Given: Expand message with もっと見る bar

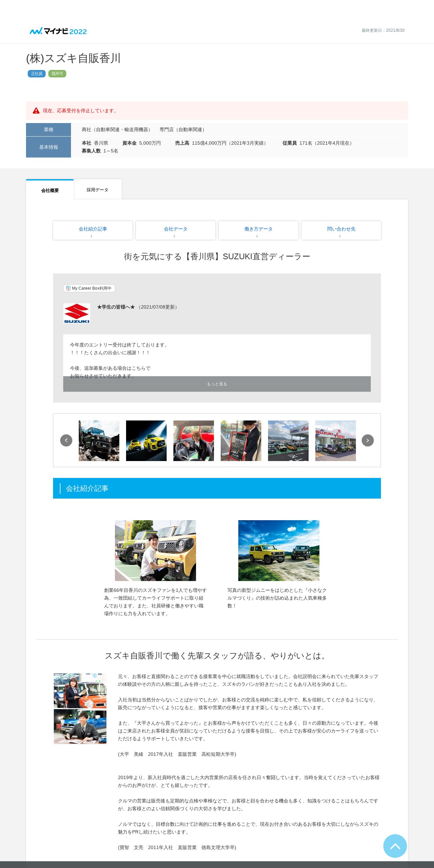Looking at the screenshot, I should pos(217,384).
